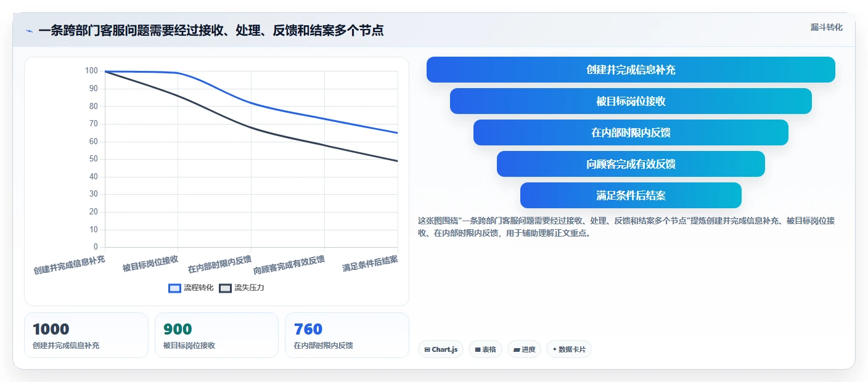Image resolution: width=868 pixels, height=382 pixels.
Task: Click the Chart.js tag chip
Action: point(441,349)
